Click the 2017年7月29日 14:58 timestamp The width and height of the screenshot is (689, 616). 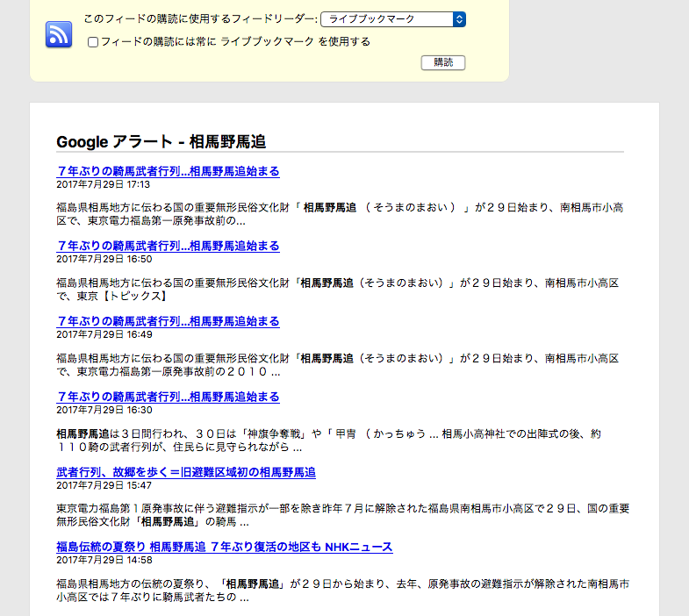(104, 560)
